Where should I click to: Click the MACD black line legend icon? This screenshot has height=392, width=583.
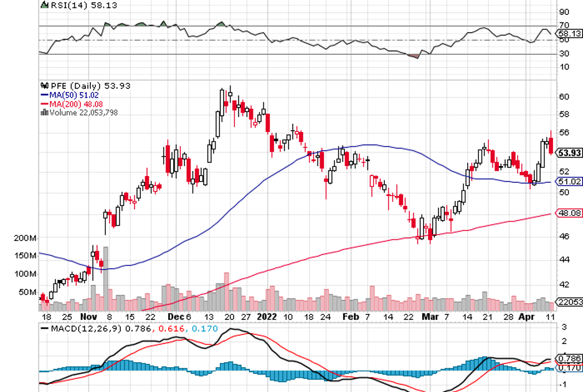[45, 328]
